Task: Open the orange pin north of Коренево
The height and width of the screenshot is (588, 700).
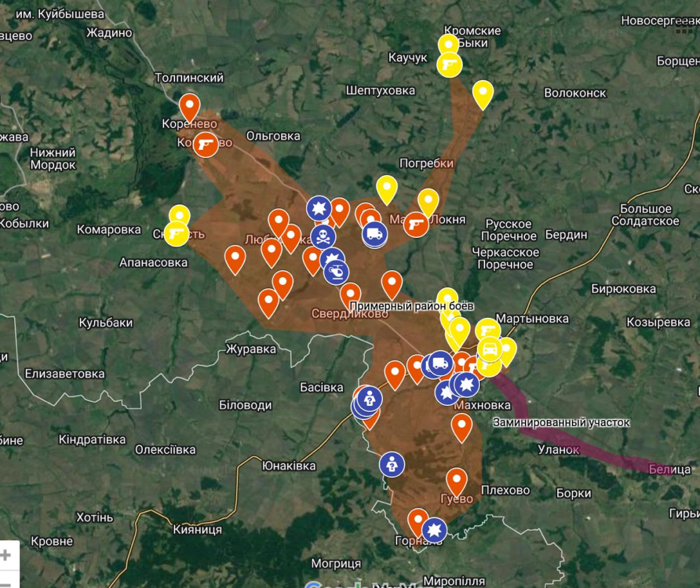Action: pos(189,105)
